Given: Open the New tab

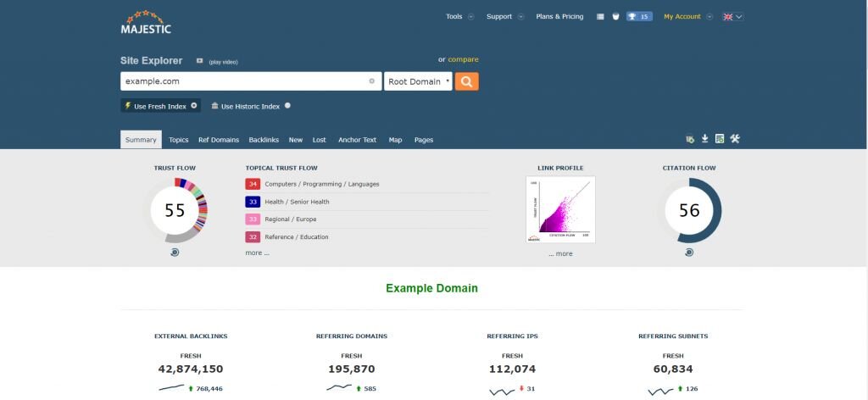Looking at the screenshot, I should [x=296, y=140].
